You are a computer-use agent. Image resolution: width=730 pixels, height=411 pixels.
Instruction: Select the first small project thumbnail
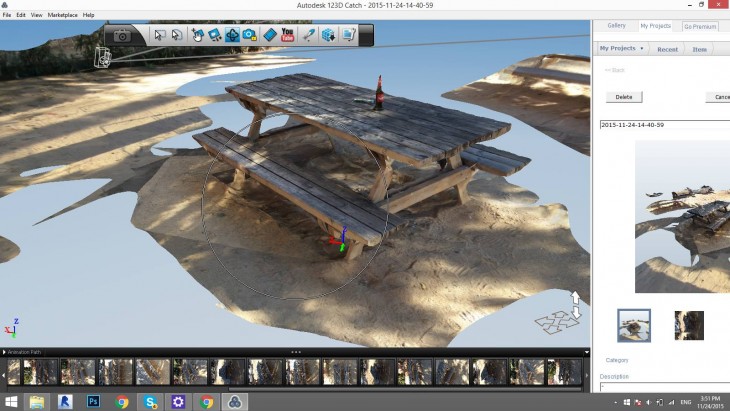[634, 325]
